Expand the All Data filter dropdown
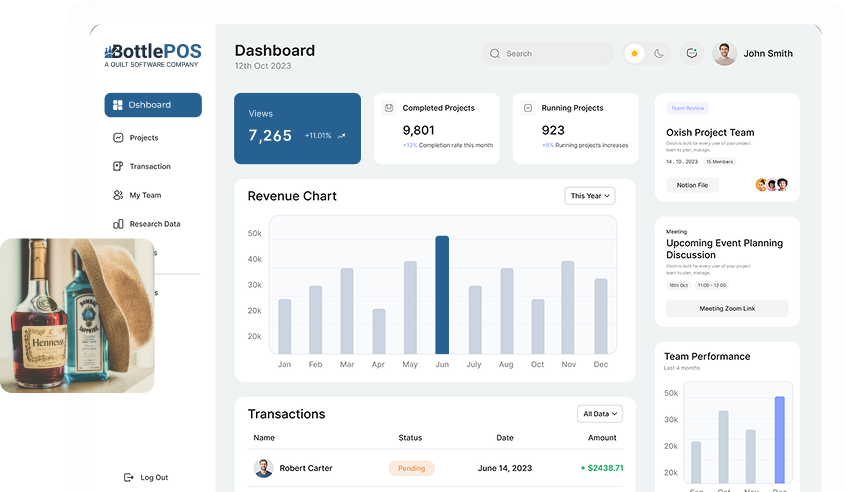The image size is (846, 492). (600, 413)
